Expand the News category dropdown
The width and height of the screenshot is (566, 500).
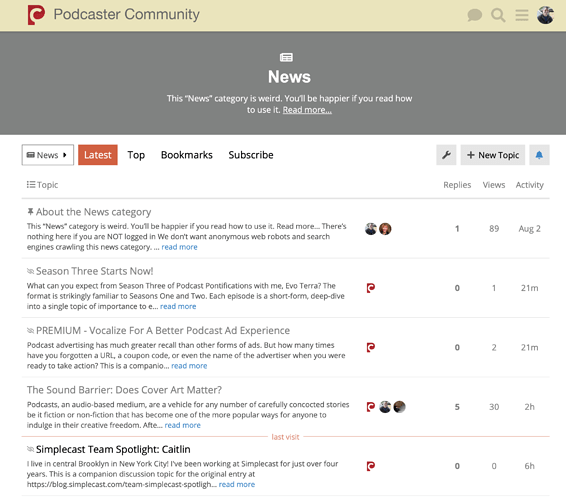pos(48,155)
